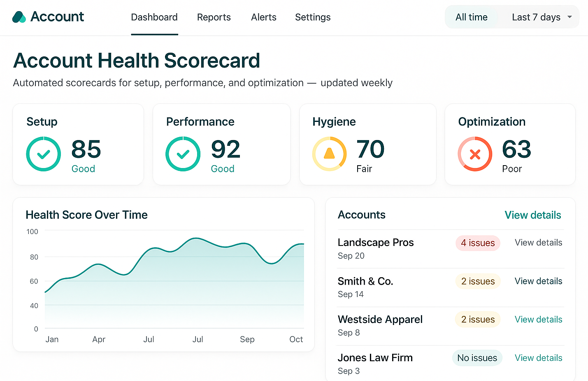
Task: Click the yellow warning icon on Hygiene card
Action: click(329, 154)
